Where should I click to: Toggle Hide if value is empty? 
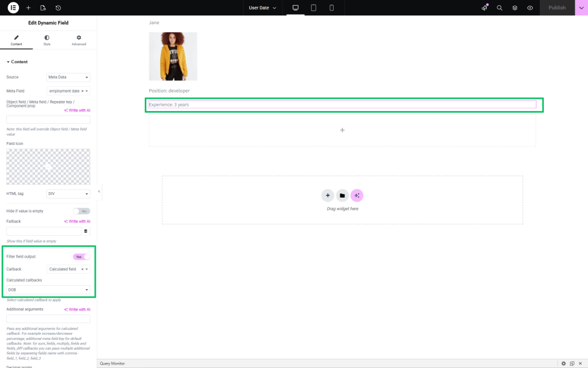coord(82,211)
